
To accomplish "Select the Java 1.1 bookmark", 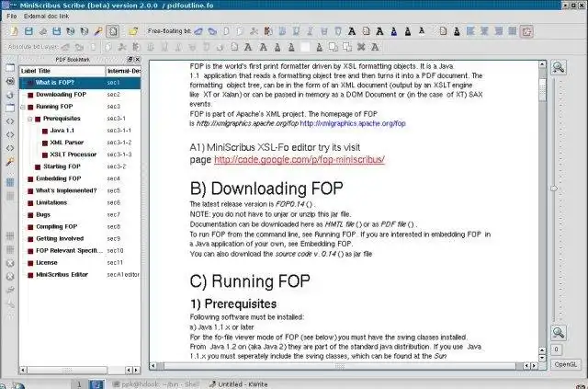I will 62,131.
